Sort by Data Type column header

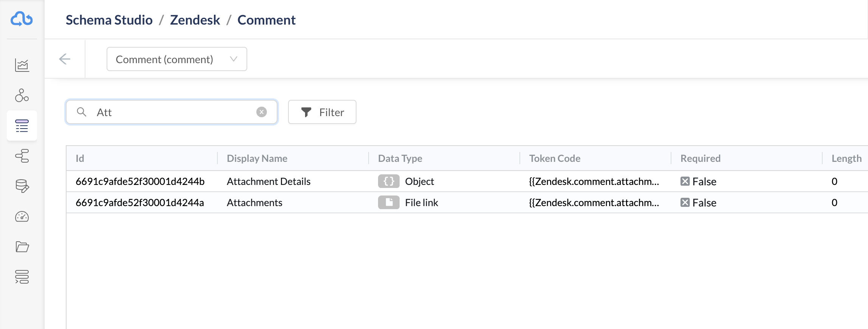point(400,158)
